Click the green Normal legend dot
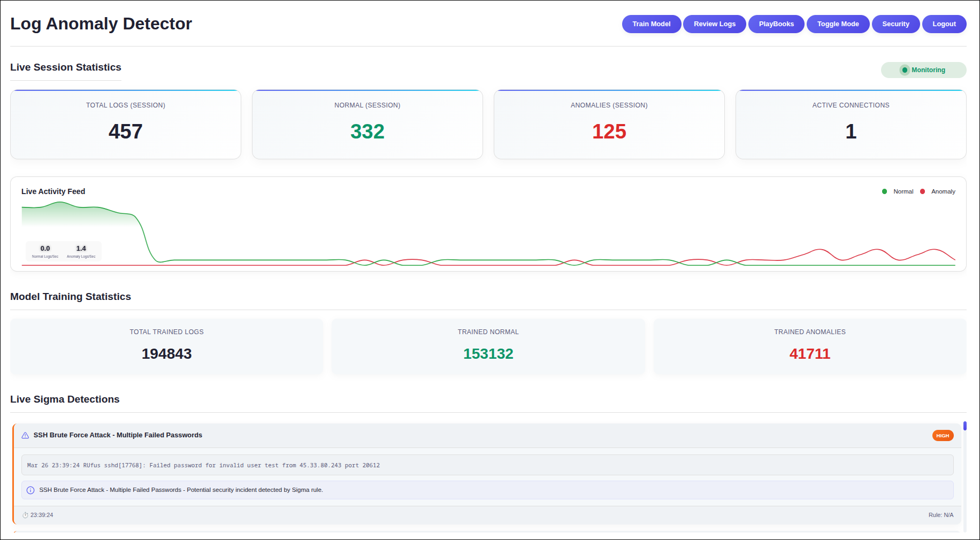Image resolution: width=980 pixels, height=540 pixels. click(x=884, y=191)
